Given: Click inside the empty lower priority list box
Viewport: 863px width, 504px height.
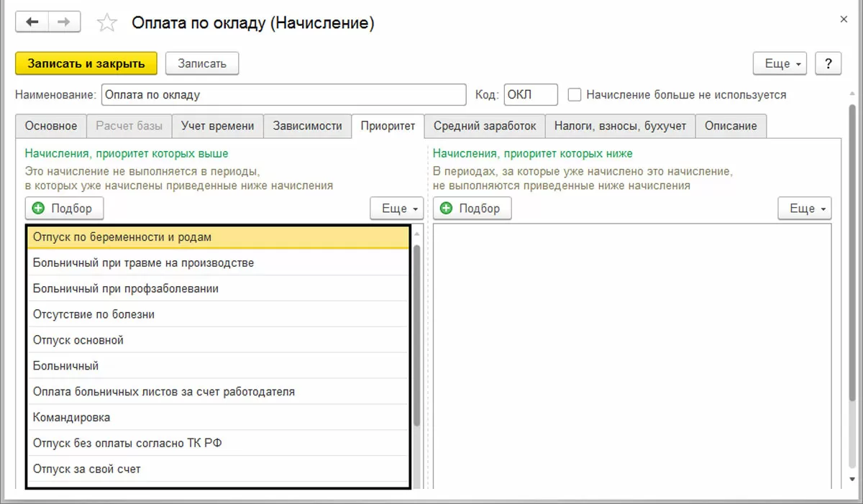Looking at the screenshot, I should point(632,356).
